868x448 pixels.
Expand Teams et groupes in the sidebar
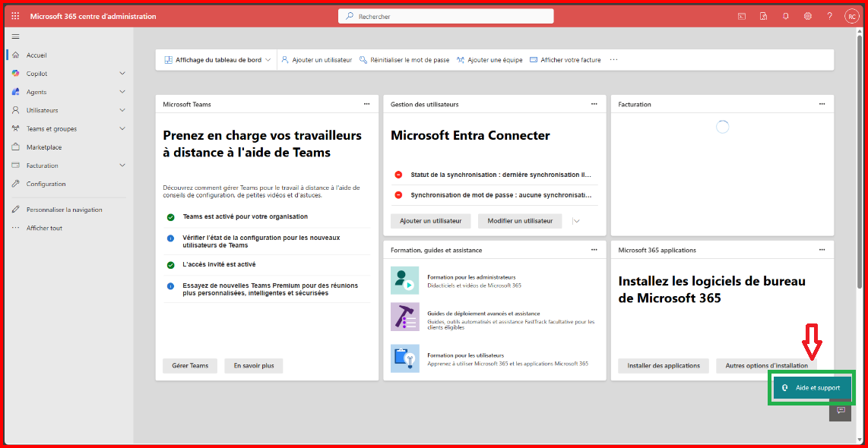point(122,129)
